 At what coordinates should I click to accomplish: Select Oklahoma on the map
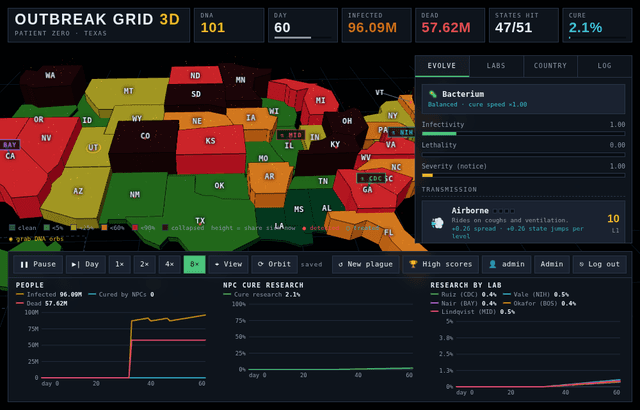(x=219, y=186)
